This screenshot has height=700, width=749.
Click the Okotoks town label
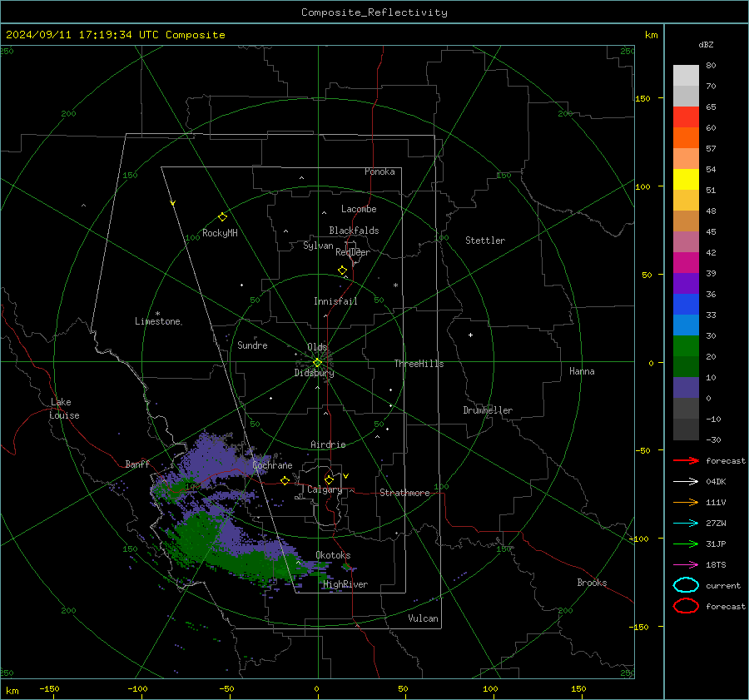pyautogui.click(x=333, y=555)
